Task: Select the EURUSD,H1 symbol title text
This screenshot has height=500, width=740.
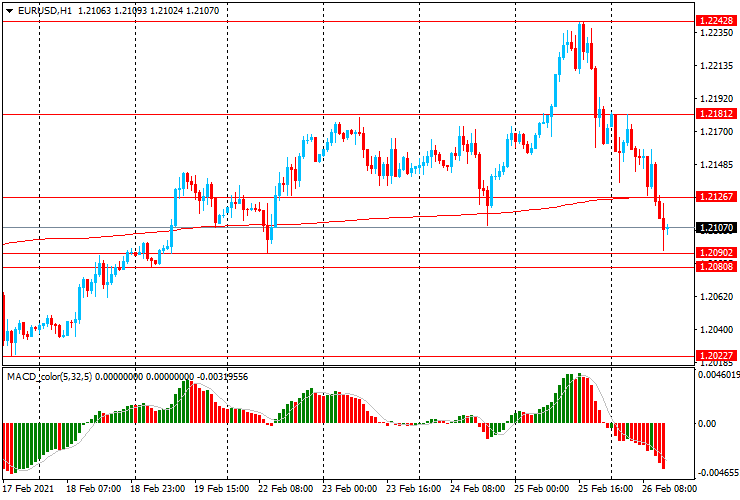Action: coord(45,11)
